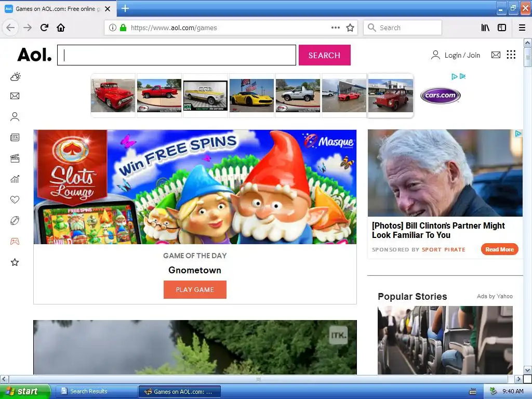Click the Read More button on sponsored ad
The height and width of the screenshot is (399, 532).
click(x=499, y=249)
